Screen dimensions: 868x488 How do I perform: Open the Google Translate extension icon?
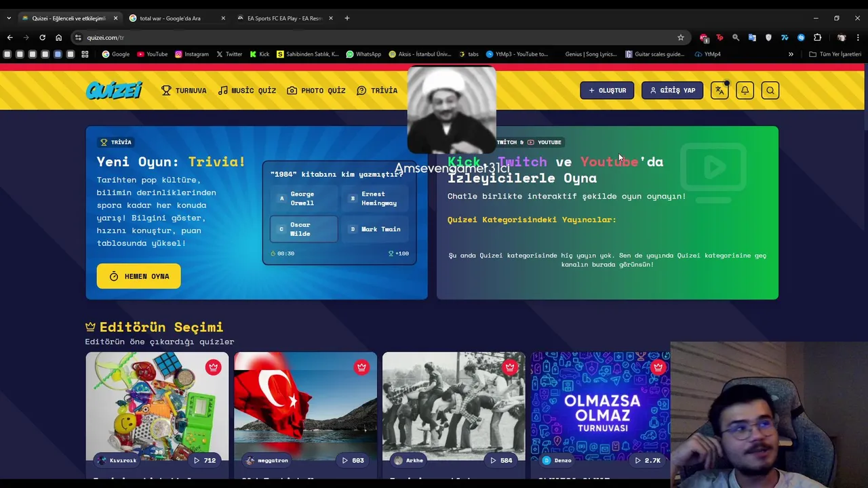[752, 37]
